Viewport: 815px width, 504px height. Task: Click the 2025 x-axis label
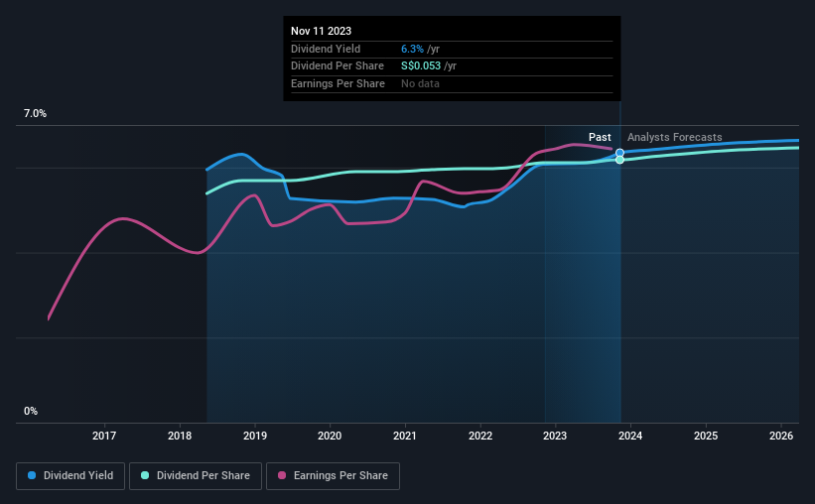(706, 436)
